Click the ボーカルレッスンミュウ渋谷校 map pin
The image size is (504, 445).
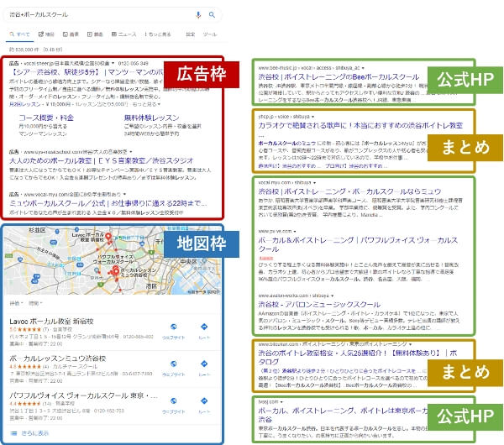coord(115,271)
